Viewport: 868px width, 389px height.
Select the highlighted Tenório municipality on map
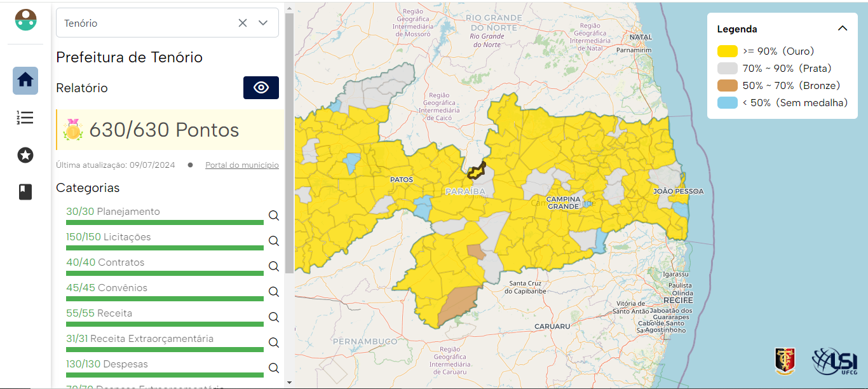point(477,171)
